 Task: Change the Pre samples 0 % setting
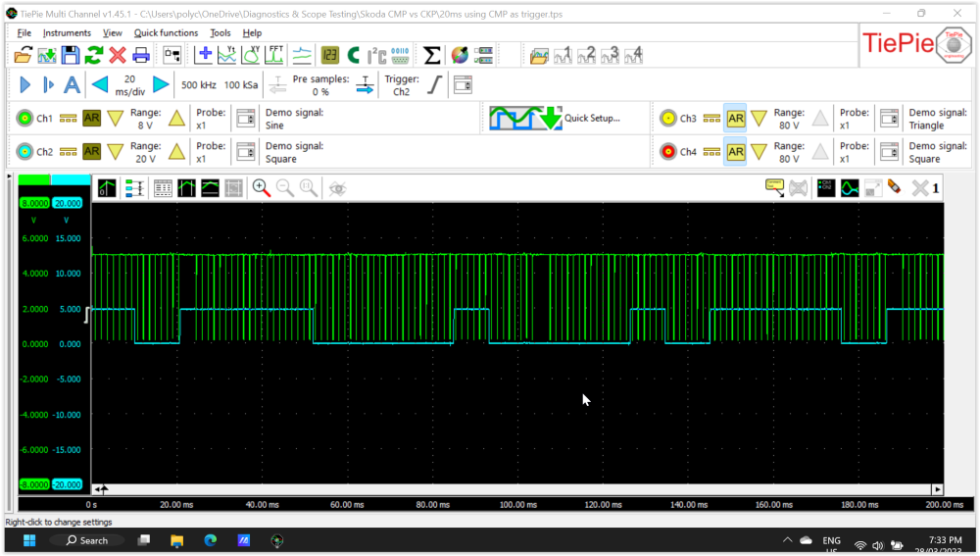coord(320,85)
